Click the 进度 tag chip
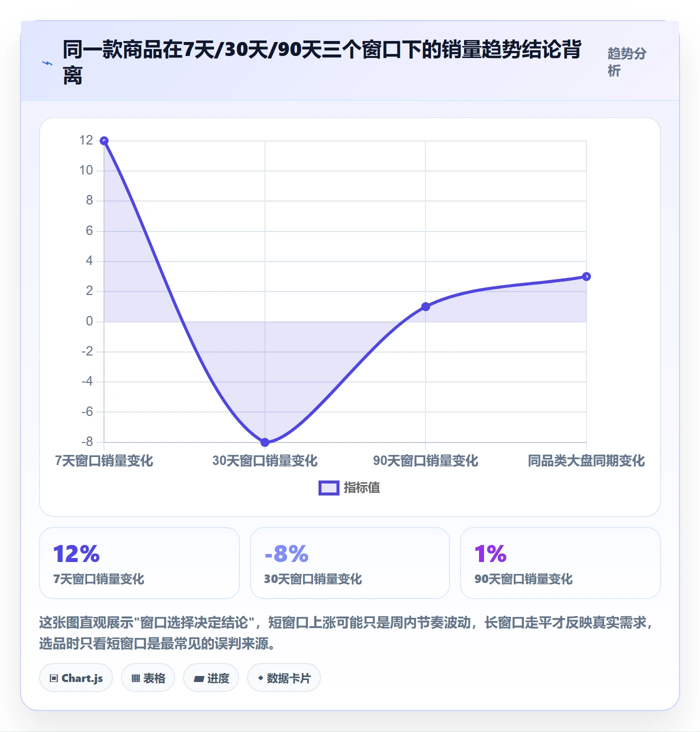The width and height of the screenshot is (700, 732). [211, 678]
